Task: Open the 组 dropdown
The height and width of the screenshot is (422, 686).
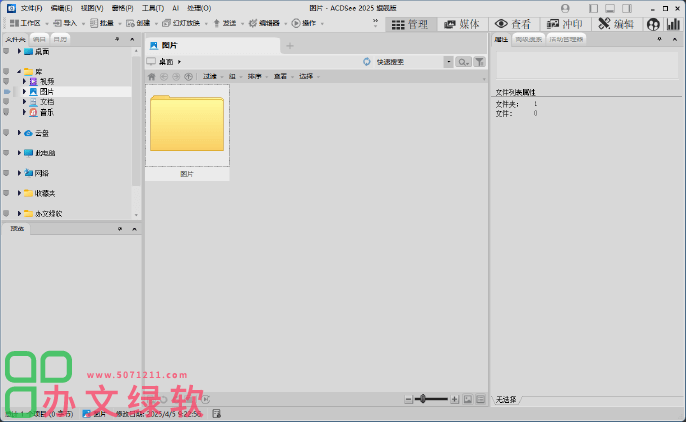Action: click(x=235, y=77)
